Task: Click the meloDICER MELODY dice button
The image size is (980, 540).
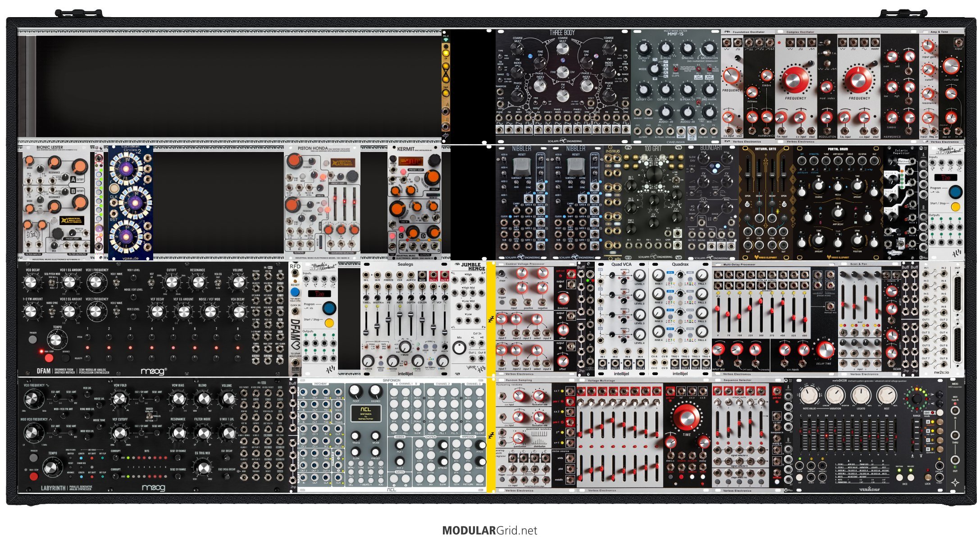Action: tap(911, 477)
